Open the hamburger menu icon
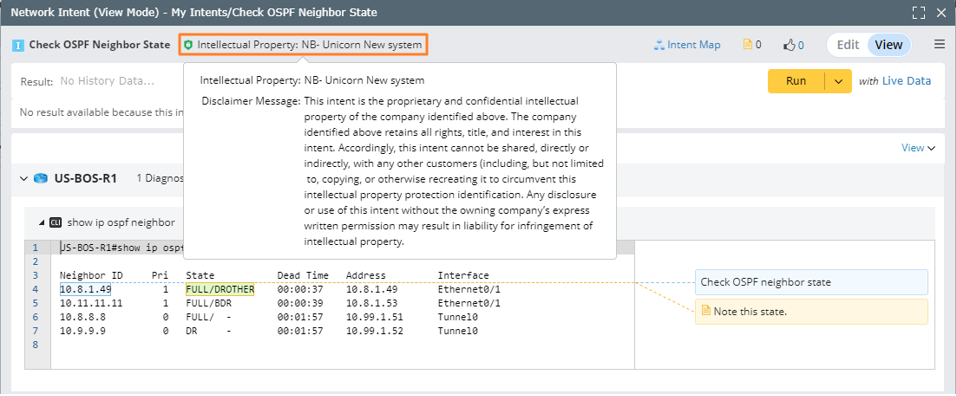The image size is (956, 396). pyautogui.click(x=940, y=44)
